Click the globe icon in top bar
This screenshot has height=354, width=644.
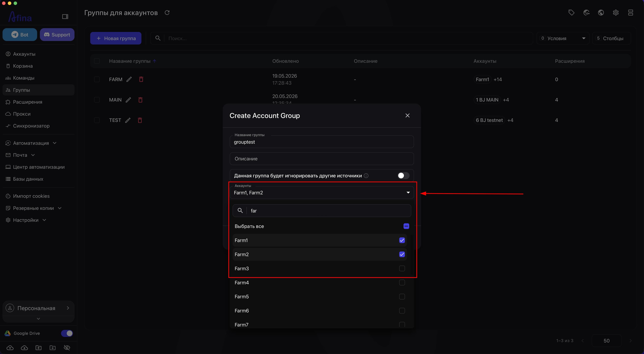[601, 13]
